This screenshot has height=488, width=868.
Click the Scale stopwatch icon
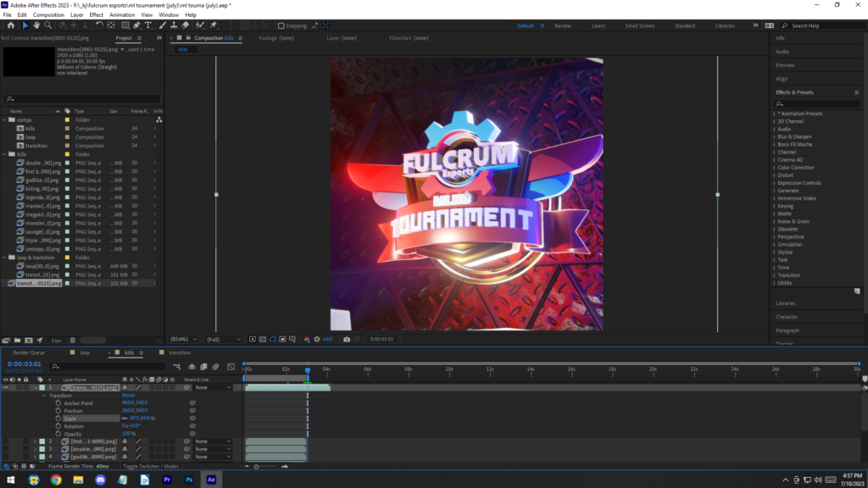(58, 418)
